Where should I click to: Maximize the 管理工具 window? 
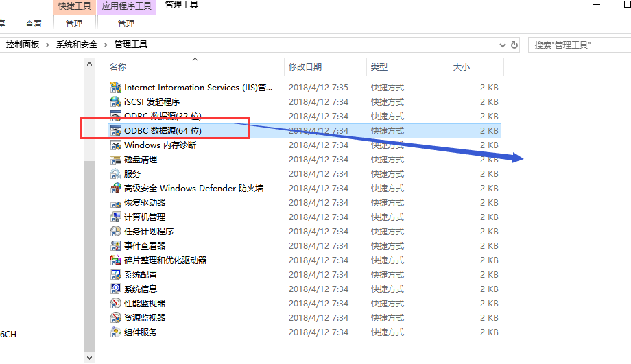pyautogui.click(x=627, y=4)
